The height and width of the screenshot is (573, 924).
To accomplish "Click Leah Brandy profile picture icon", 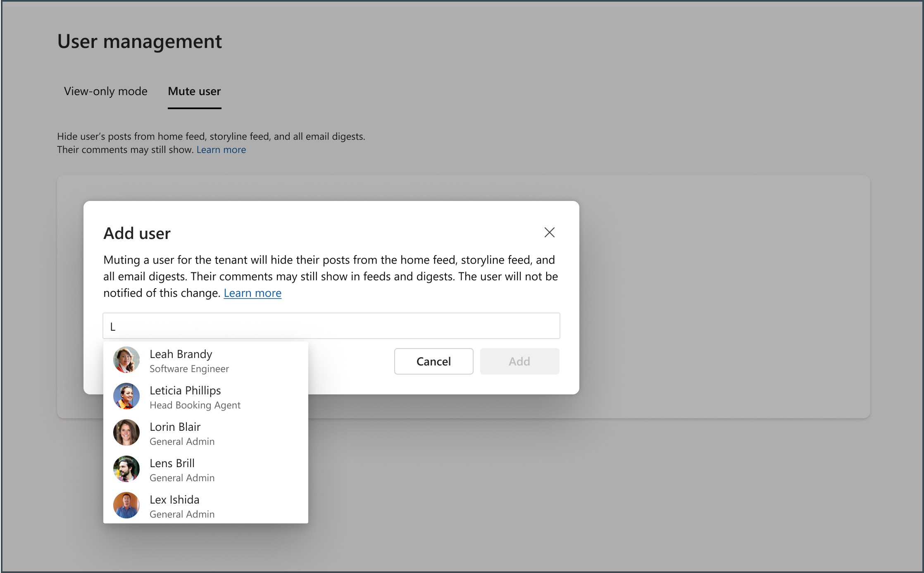I will (127, 360).
